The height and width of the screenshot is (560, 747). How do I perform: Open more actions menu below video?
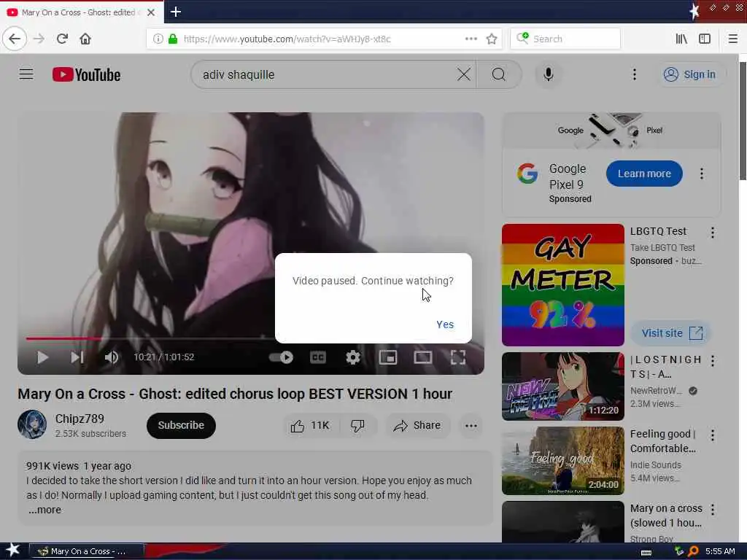(x=471, y=425)
